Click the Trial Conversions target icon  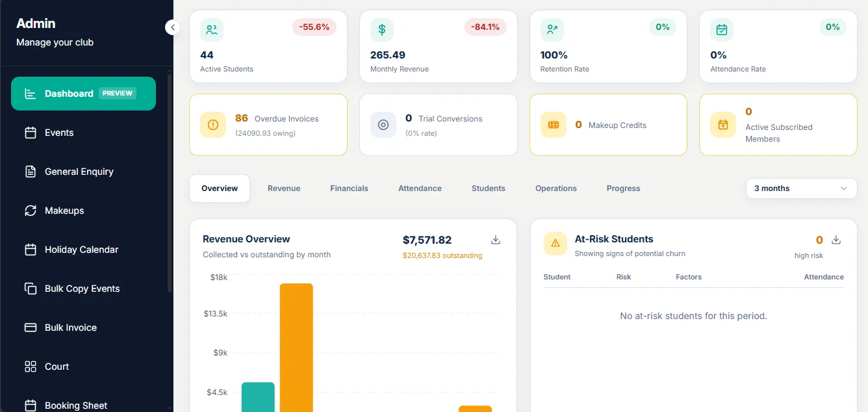[x=383, y=125]
